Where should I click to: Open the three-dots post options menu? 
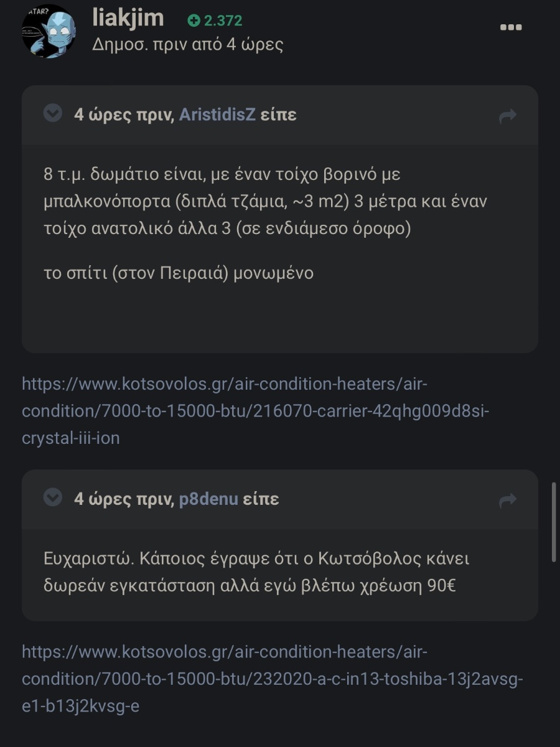click(x=511, y=27)
